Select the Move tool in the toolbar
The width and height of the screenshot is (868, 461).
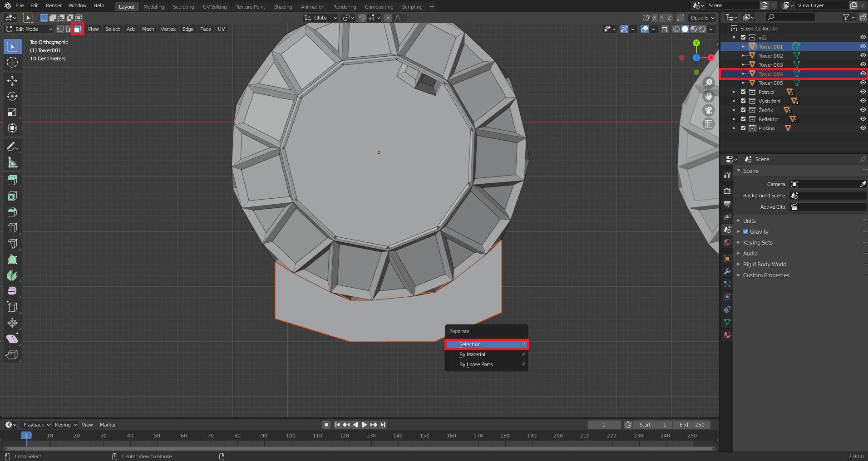coord(12,81)
